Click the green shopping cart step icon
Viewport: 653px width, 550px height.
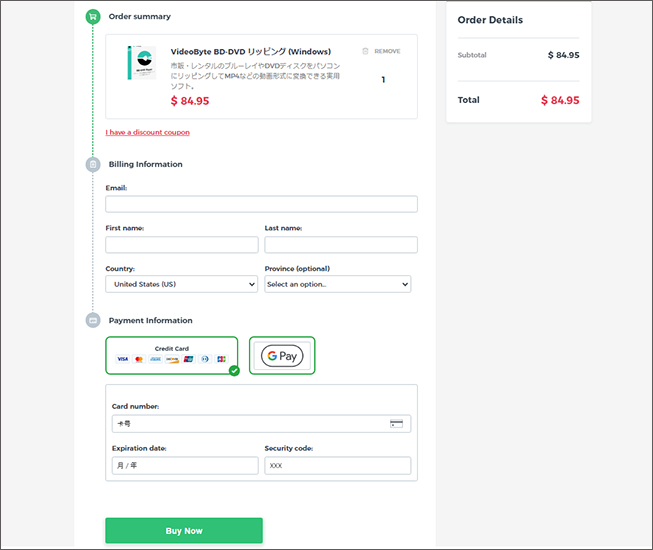tap(93, 17)
